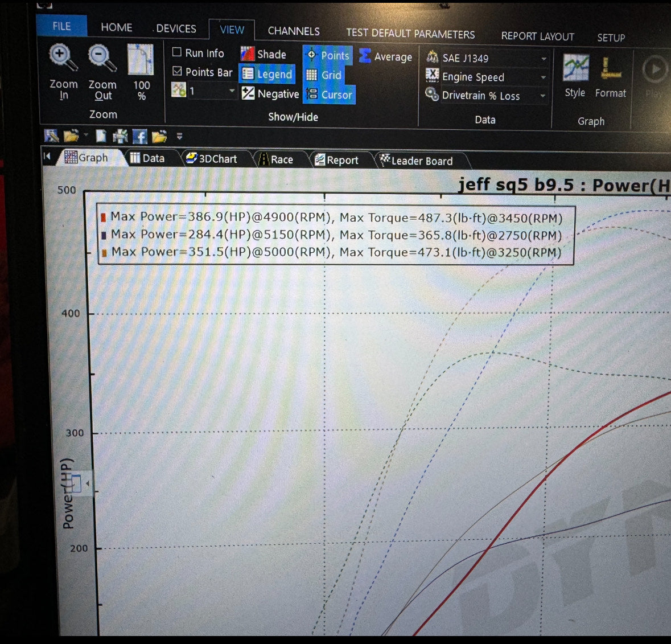Open the Drivetrain % Loss dropdown
This screenshot has height=644, width=671.
543,96
